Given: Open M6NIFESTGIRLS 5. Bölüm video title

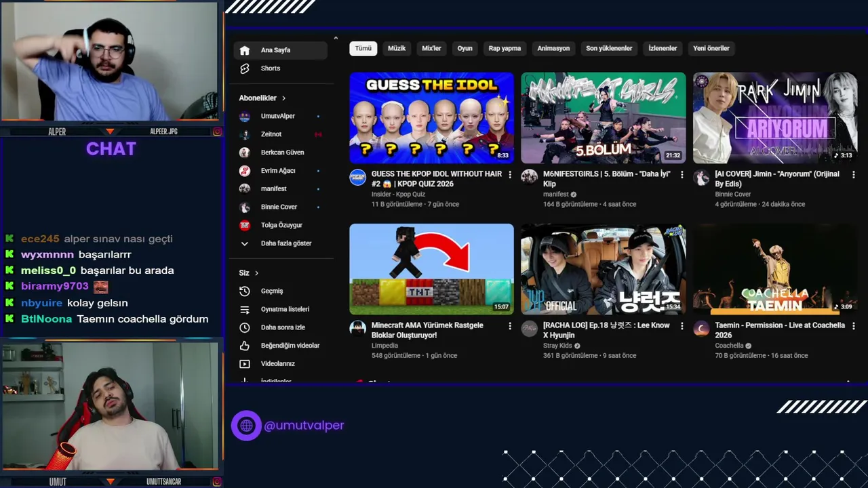Looking at the screenshot, I should coord(607,179).
